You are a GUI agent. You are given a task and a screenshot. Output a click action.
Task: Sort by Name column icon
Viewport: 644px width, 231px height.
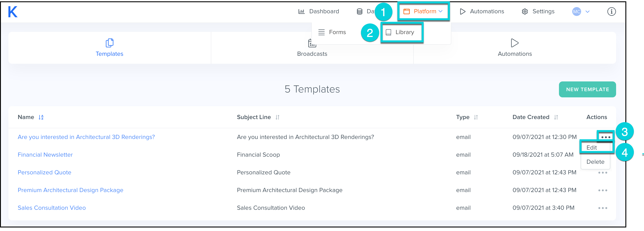click(x=41, y=117)
